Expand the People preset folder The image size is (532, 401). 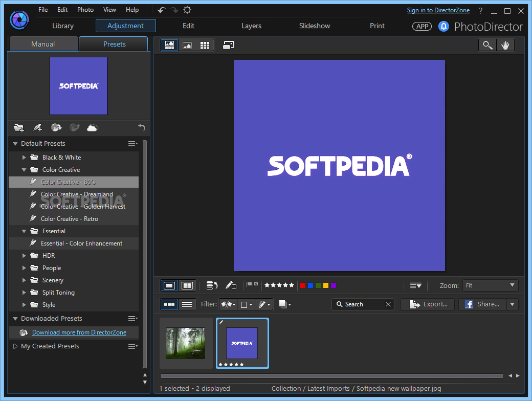click(24, 268)
